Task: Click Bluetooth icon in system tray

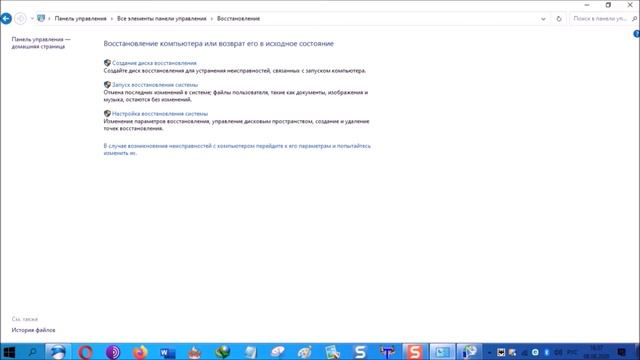Action: click(547, 352)
